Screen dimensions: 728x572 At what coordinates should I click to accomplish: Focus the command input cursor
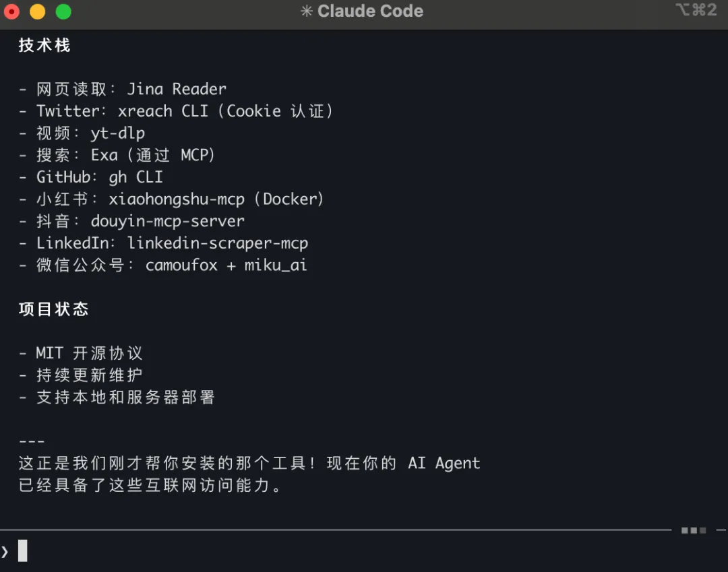tap(23, 551)
